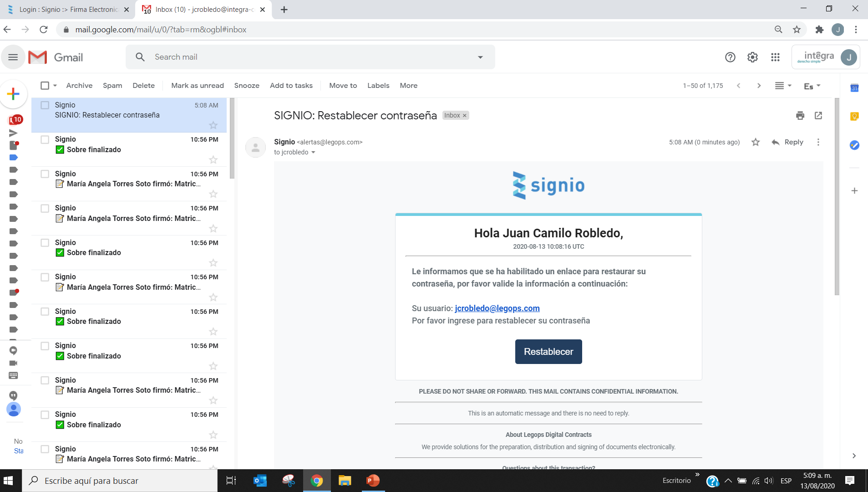Open More actions menu in toolbar

[408, 86]
